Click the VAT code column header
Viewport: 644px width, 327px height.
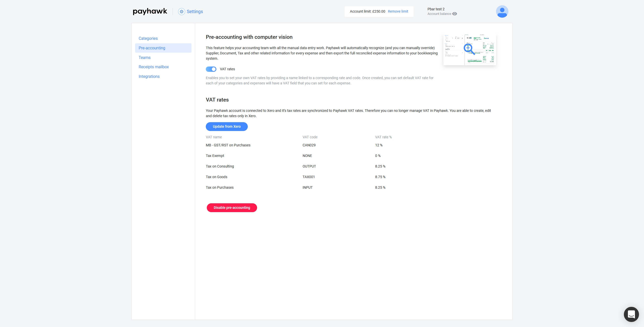(x=310, y=137)
